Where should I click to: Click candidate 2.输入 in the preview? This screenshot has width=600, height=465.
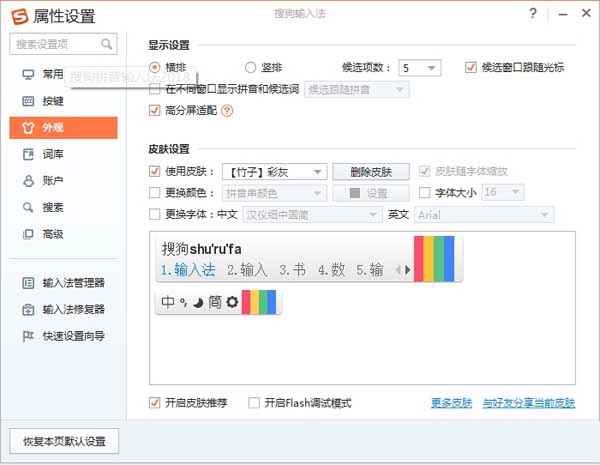click(x=247, y=270)
